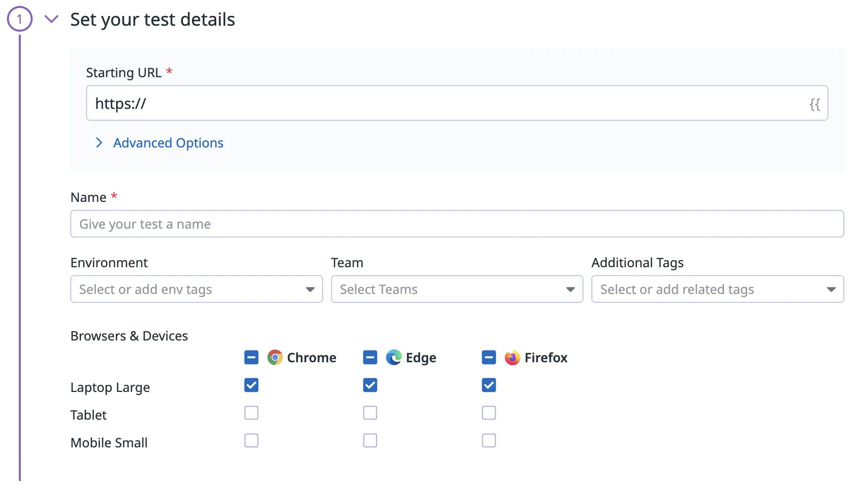
Task: Click the template variable braces icon
Action: [815, 104]
